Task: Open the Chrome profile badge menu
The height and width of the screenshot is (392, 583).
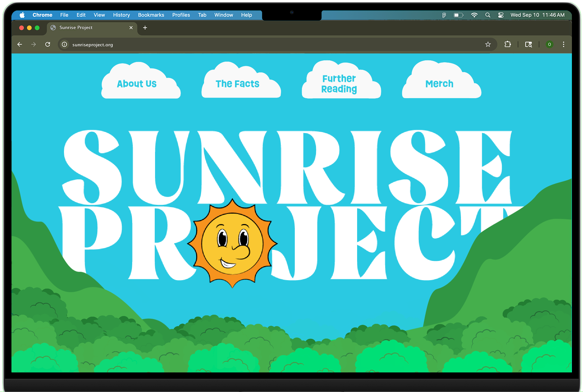Action: point(550,44)
